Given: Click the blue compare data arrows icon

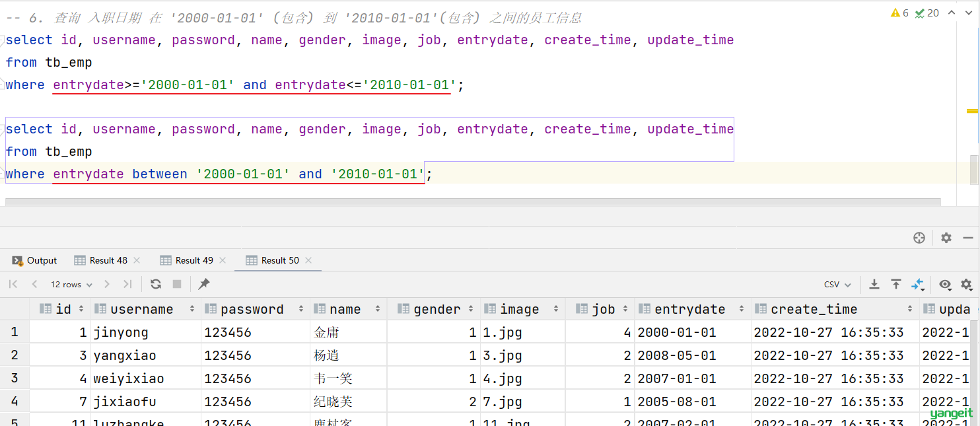Looking at the screenshot, I should (x=918, y=284).
